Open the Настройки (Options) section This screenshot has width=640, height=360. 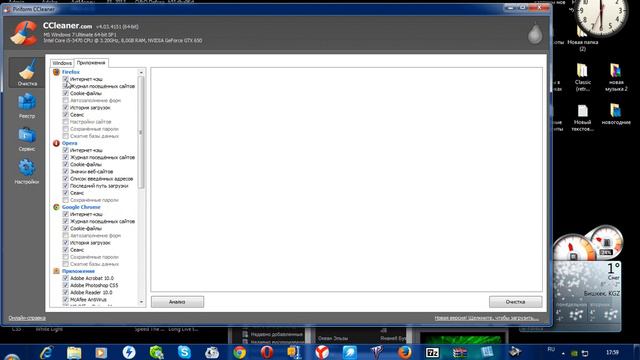click(27, 172)
